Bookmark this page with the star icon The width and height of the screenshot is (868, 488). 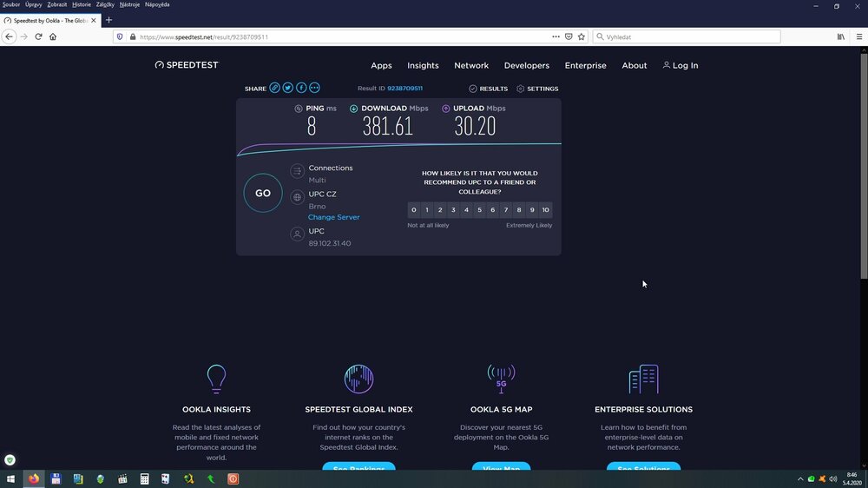582,36
